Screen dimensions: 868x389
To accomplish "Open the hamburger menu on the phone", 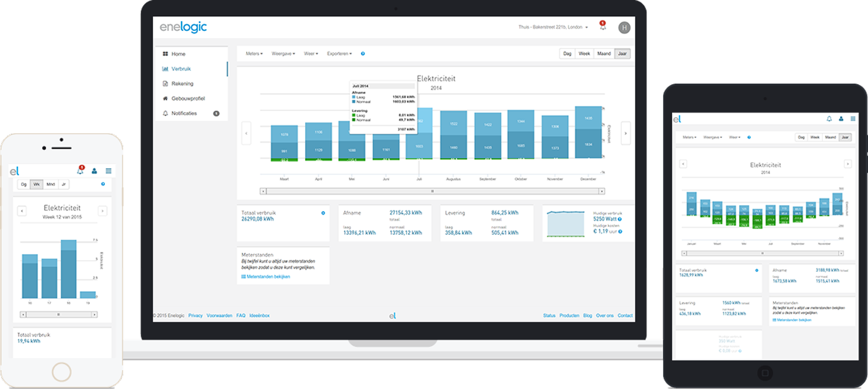I will tap(108, 171).
